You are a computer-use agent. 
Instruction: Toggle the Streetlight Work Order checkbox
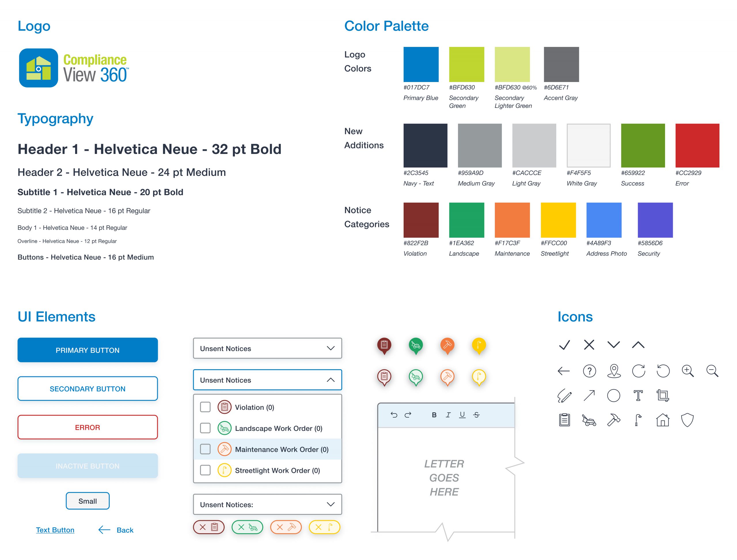[x=207, y=471]
